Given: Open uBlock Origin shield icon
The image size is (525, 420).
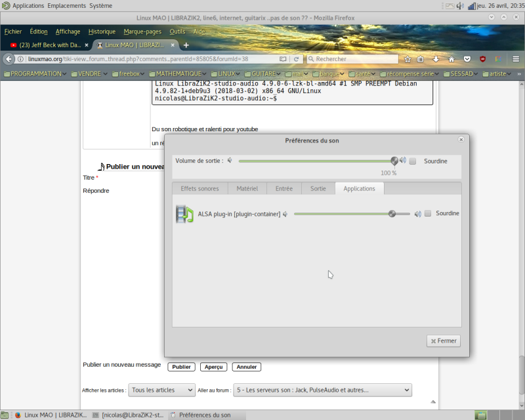Looking at the screenshot, I should coord(482,59).
